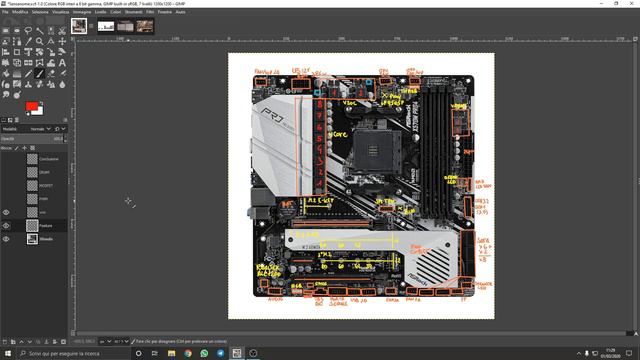Select the Rectangle Select tool
This screenshot has width=640, height=360.
click(x=6, y=31)
